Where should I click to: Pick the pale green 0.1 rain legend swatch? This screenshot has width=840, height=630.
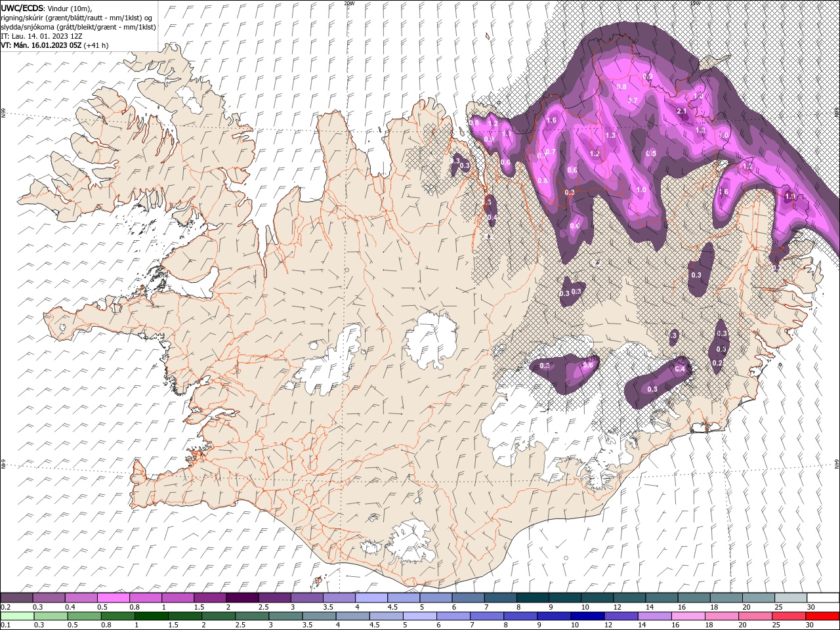tap(16, 616)
